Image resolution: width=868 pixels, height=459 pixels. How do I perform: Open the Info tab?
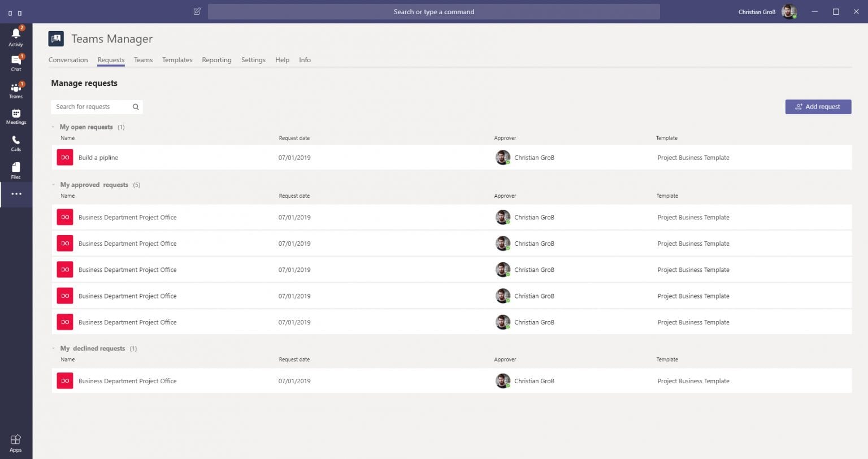[305, 60]
